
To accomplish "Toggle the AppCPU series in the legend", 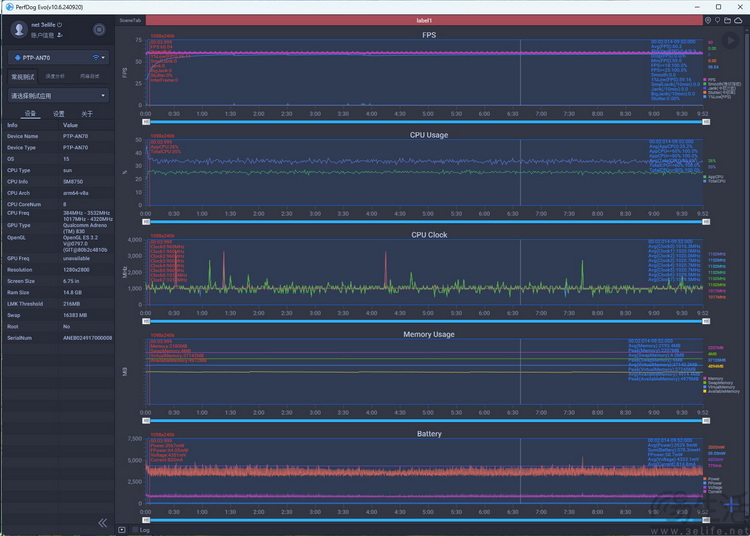I will point(713,177).
